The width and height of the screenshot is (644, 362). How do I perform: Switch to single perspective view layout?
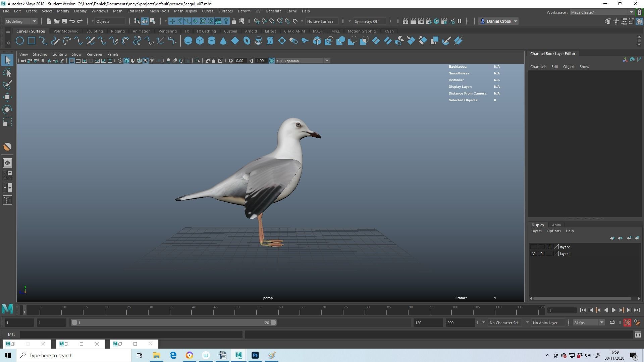click(x=7, y=163)
